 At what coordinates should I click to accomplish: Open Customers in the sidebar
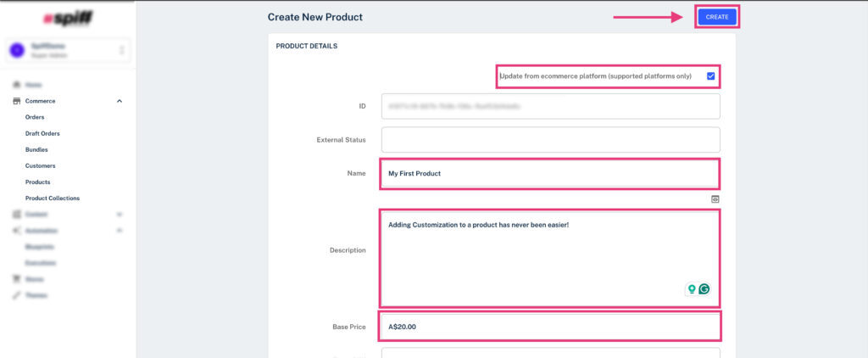(x=41, y=165)
